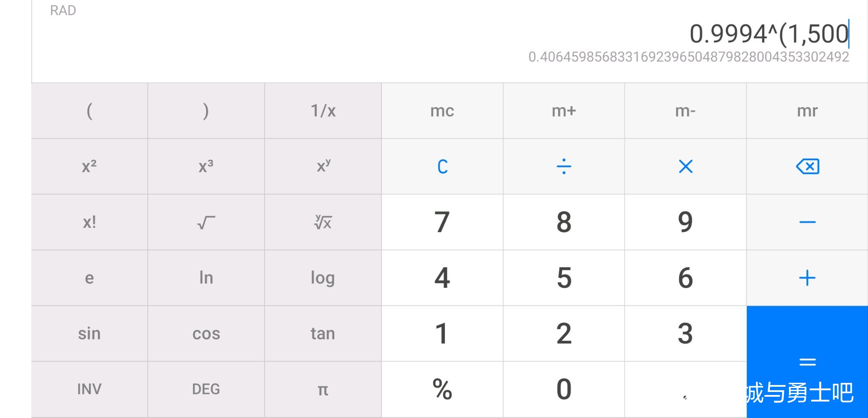Add to memory with m+
This screenshot has height=418, width=868.
coord(564,111)
